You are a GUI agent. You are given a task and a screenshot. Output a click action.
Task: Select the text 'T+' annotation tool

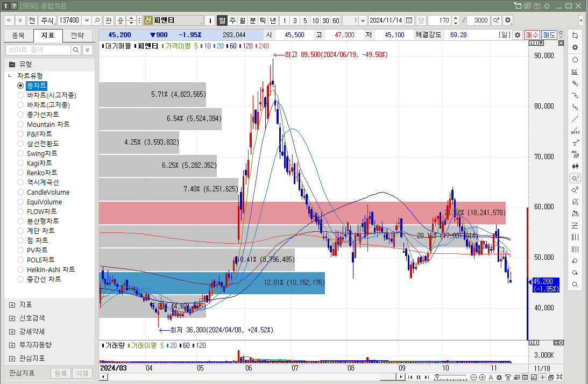tap(575, 143)
